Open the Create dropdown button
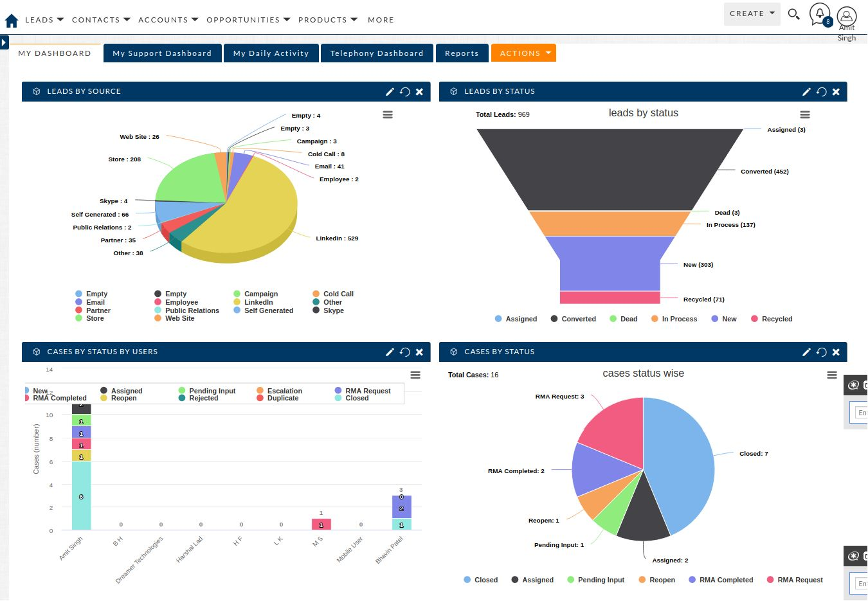Viewport: 868px width, 601px height. point(752,13)
